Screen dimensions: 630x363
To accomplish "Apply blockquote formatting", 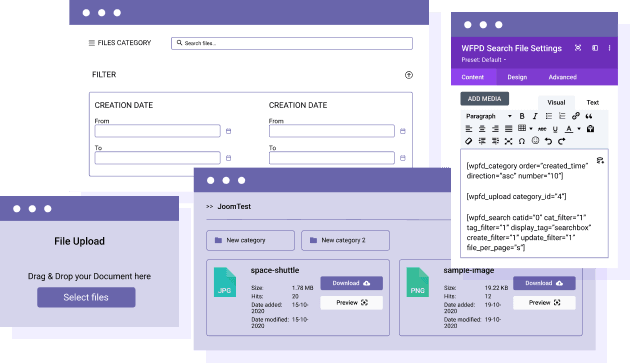I will 589,116.
